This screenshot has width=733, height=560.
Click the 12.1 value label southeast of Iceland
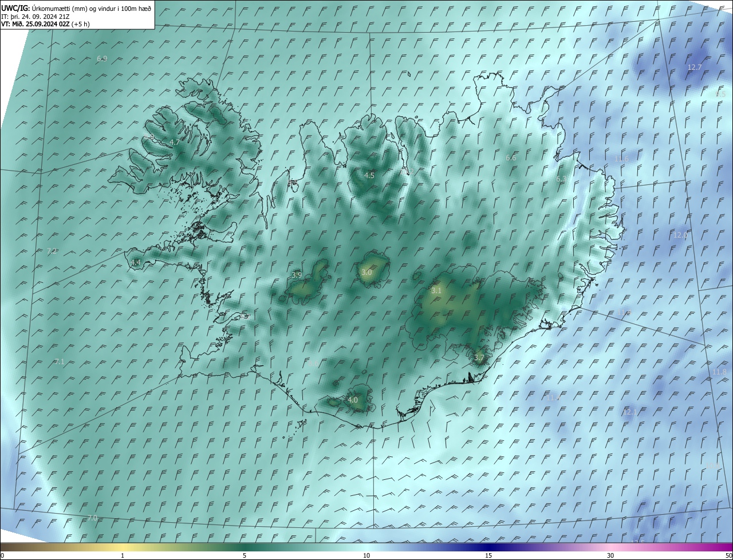(630, 412)
